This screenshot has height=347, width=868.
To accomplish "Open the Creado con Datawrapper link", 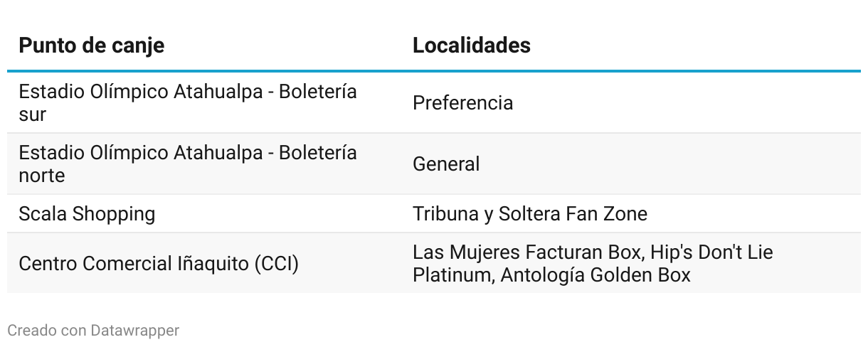I will click(92, 331).
